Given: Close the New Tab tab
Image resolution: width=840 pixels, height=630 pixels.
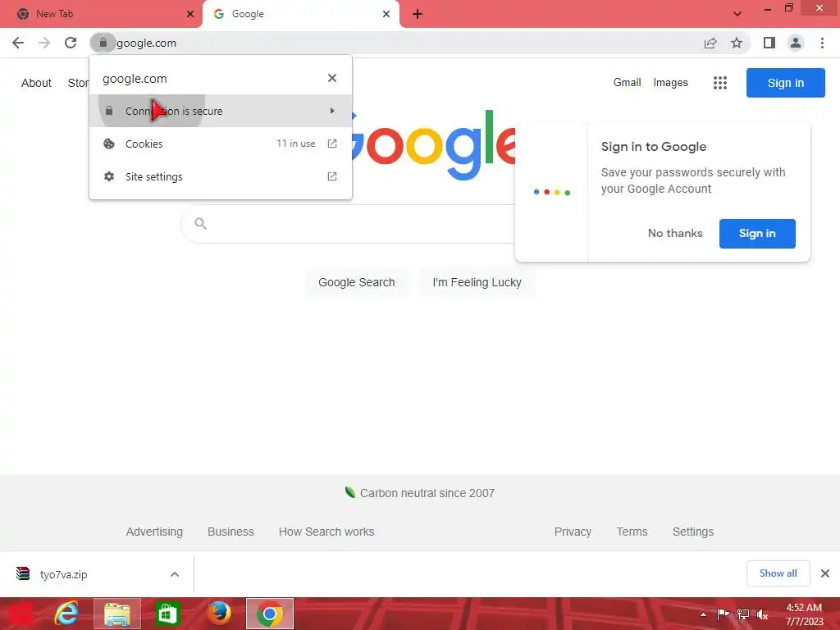Looking at the screenshot, I should click(190, 14).
